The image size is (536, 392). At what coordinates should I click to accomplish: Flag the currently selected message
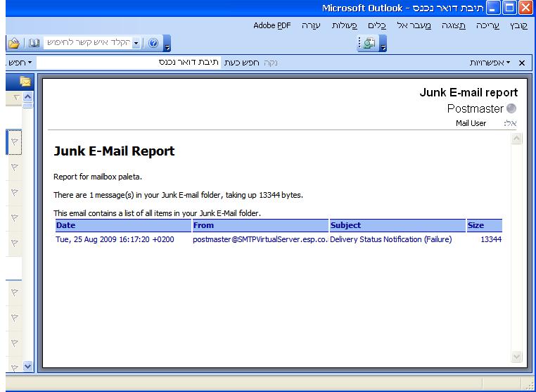coord(14,141)
